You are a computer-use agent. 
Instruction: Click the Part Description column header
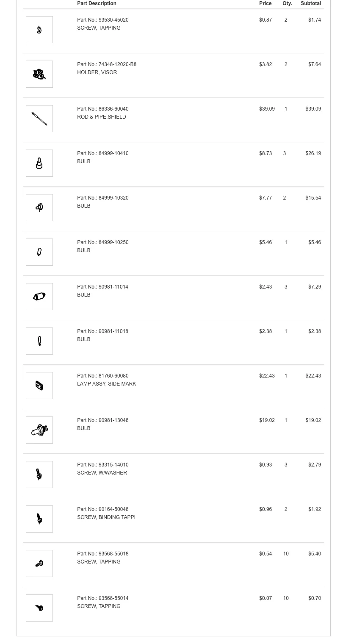click(97, 3)
